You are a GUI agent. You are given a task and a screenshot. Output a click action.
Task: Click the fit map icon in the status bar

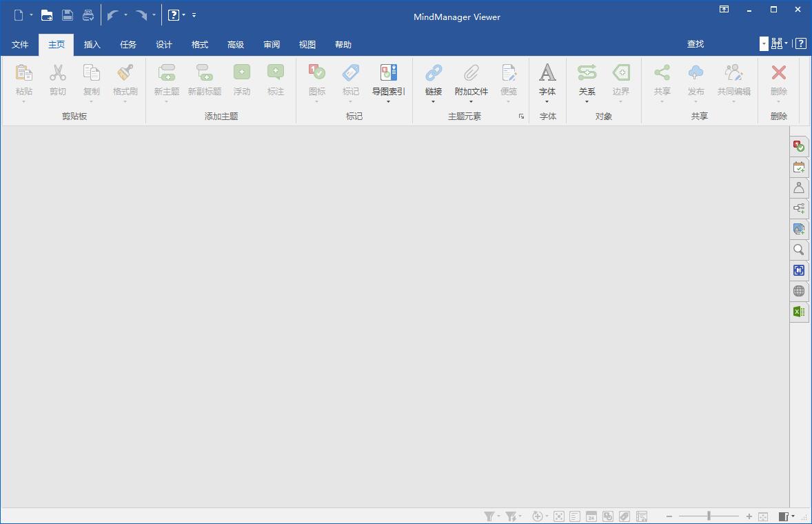point(762,516)
